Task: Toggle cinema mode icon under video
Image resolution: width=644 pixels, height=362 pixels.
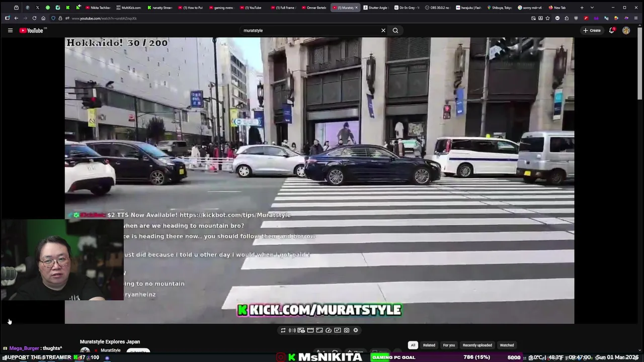Action: (310, 330)
